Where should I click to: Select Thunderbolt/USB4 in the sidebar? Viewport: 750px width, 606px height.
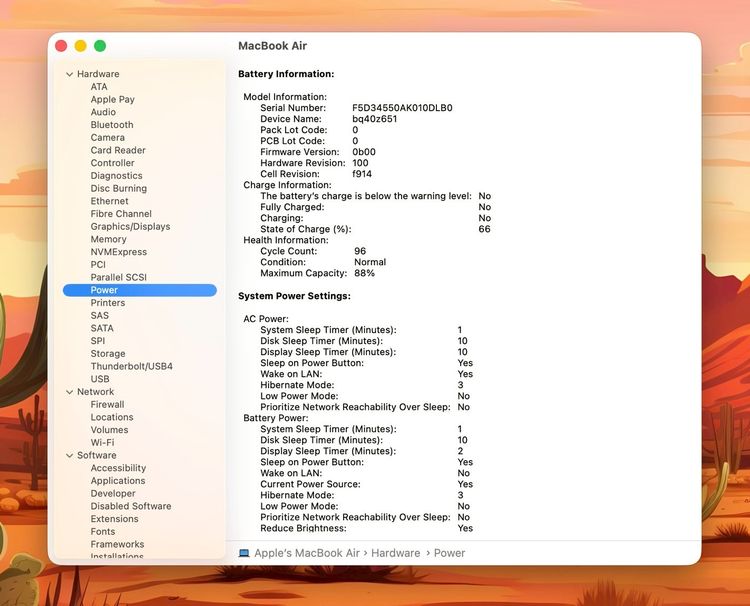tap(132, 366)
